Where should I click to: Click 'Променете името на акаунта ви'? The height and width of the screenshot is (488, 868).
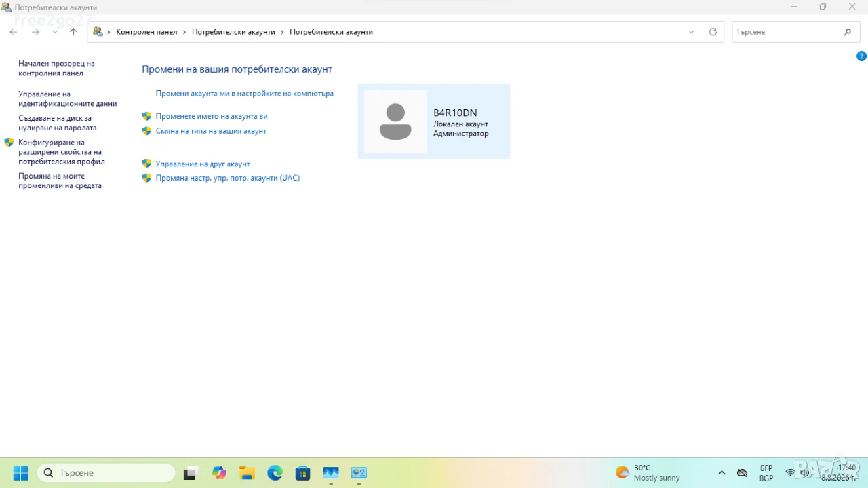click(212, 117)
